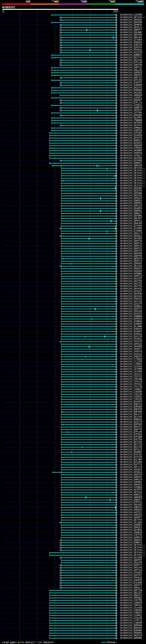Click gap arrow marker on Q6S3E6 alignment
The image size is (146, 644).
(89, 239)
